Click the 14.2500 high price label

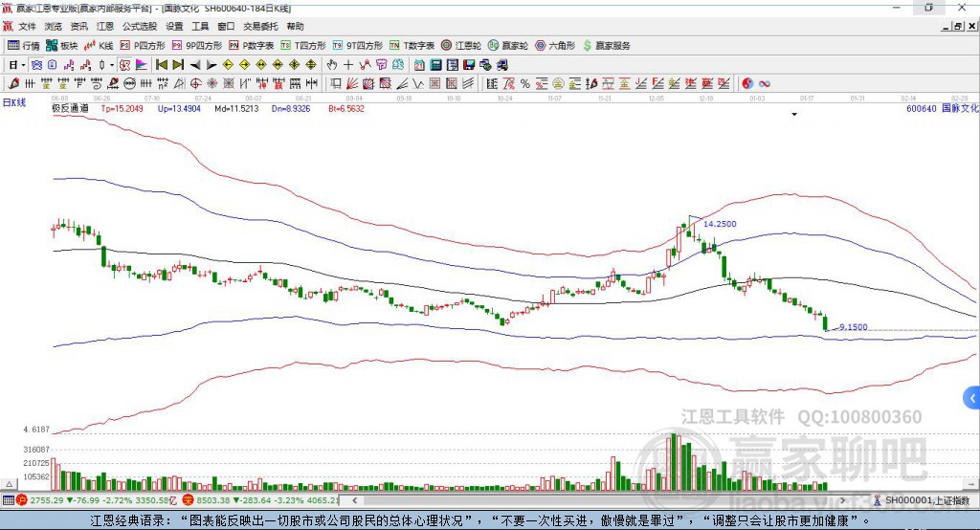click(x=720, y=224)
